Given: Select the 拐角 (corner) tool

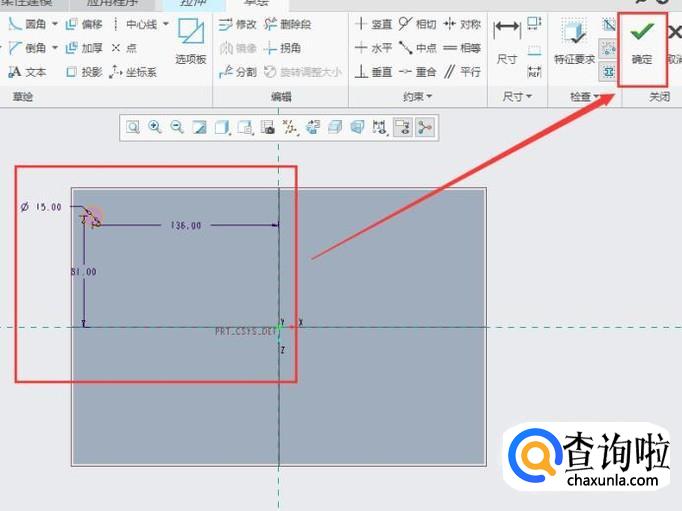Looking at the screenshot, I should click(282, 48).
